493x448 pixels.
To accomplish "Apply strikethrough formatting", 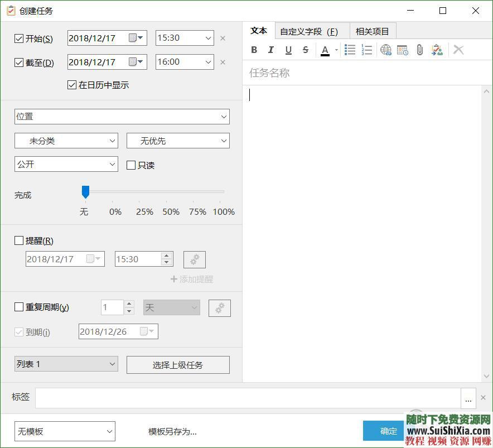I will (x=306, y=50).
